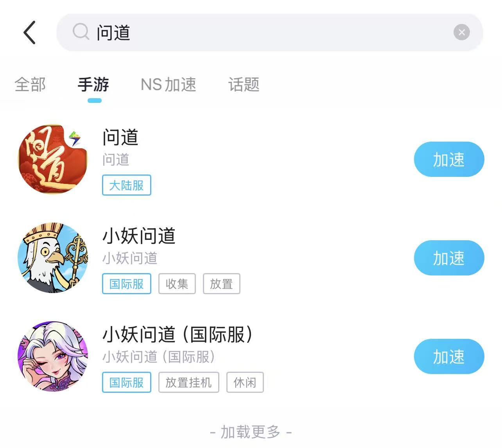Switch to the 全部 tab
The image size is (502, 448).
(x=30, y=85)
